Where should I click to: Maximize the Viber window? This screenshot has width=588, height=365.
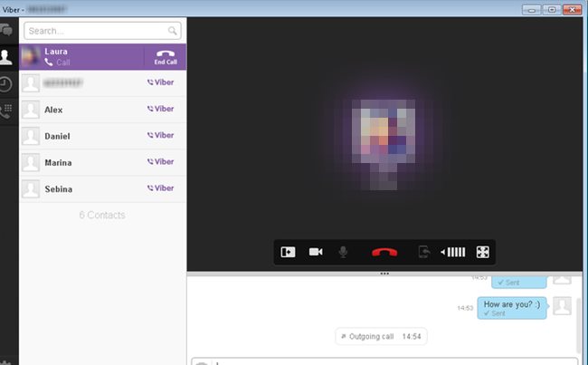(552, 9)
